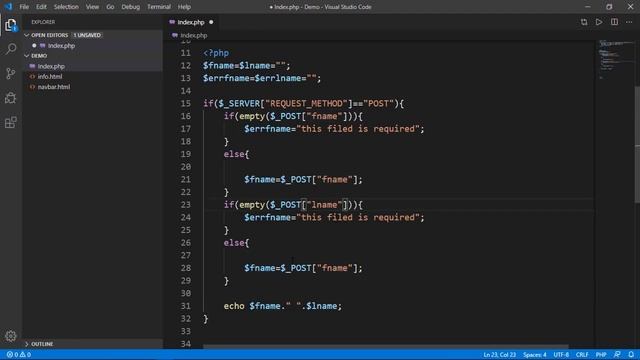Click the vertical editor scrollbar
The image size is (640, 360).
pos(637,144)
